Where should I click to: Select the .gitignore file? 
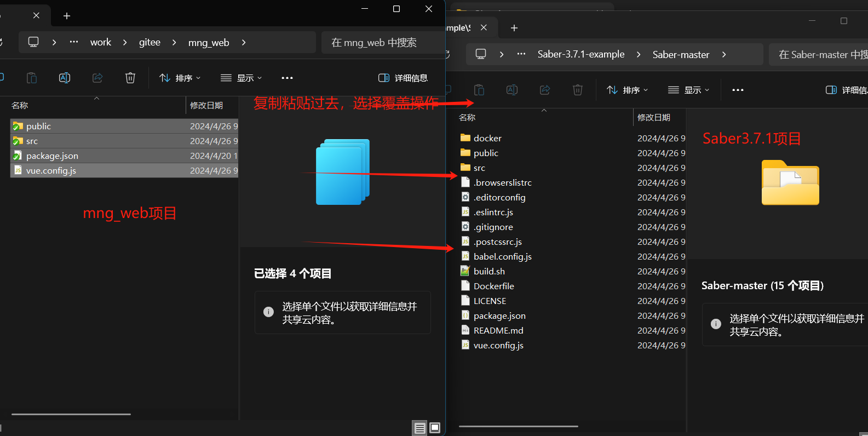click(572, 227)
